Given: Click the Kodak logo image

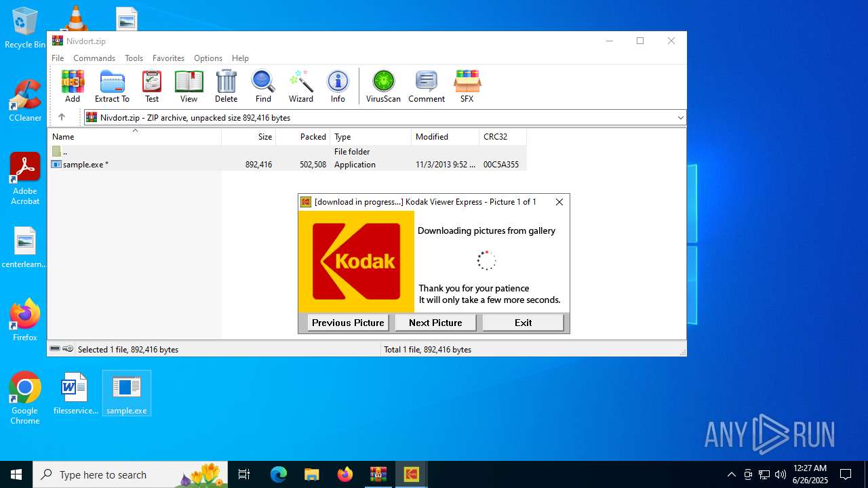Looking at the screenshot, I should tap(356, 262).
